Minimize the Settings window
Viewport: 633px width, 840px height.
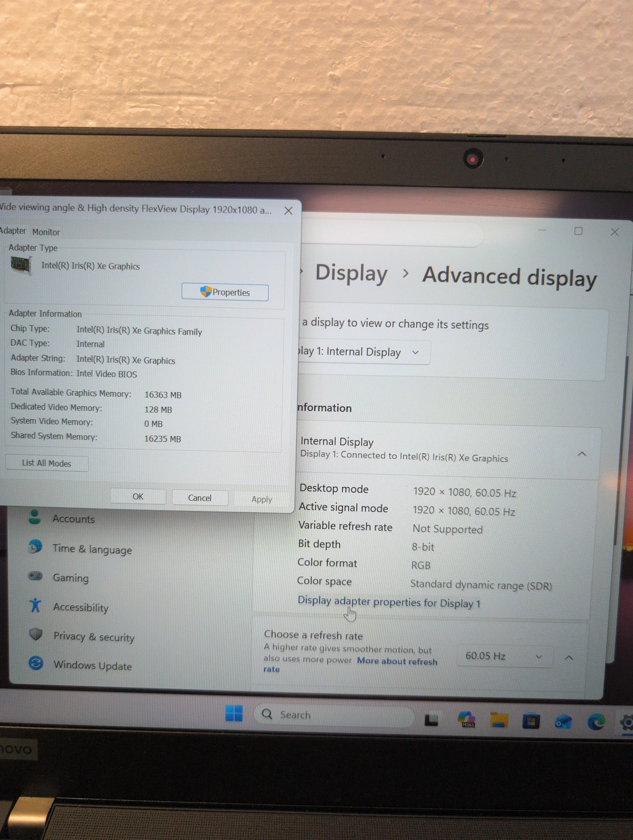(542, 230)
